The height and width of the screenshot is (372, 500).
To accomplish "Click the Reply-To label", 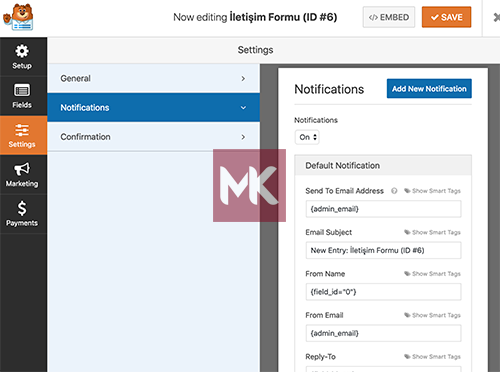I will [x=320, y=357].
